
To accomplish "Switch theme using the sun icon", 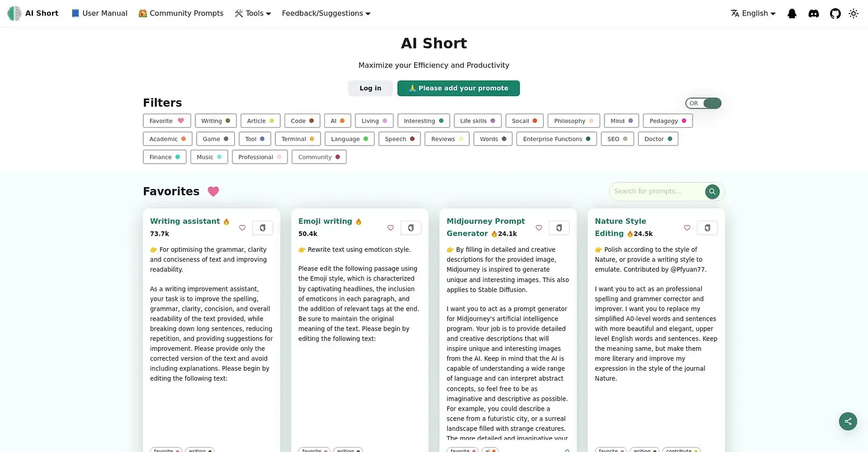I will (x=853, y=13).
